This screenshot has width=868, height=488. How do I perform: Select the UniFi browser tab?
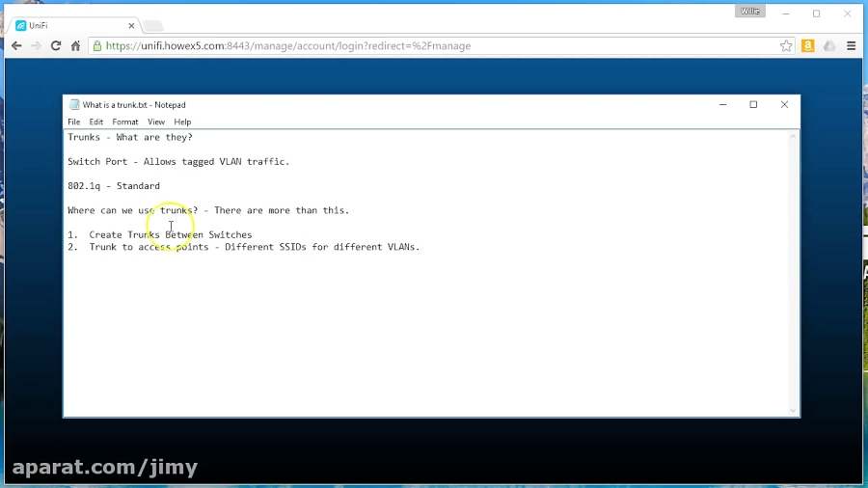point(74,25)
